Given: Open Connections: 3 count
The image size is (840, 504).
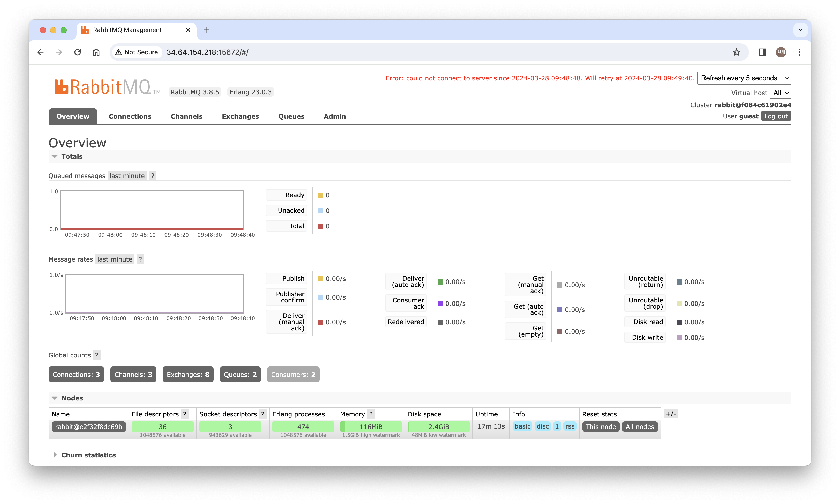Looking at the screenshot, I should (76, 374).
